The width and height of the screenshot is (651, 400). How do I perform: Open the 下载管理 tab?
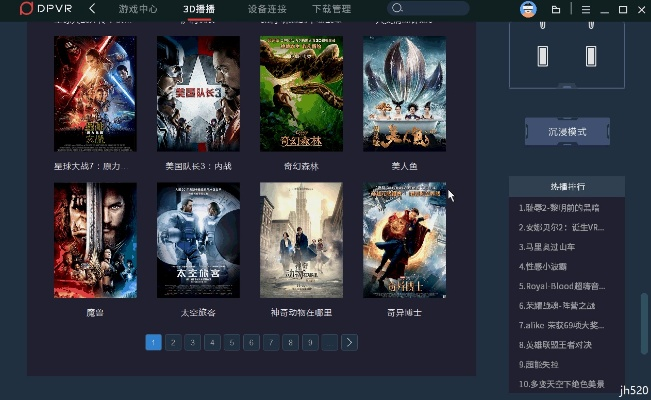tap(331, 9)
